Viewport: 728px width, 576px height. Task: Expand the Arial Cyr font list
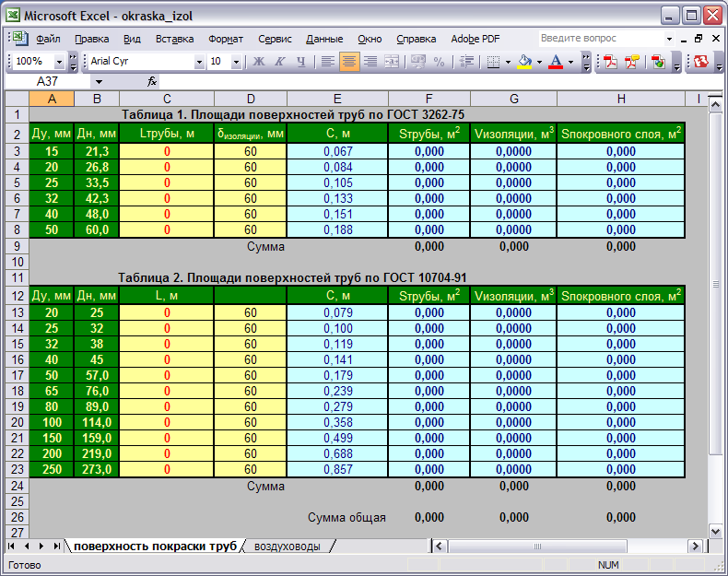click(x=199, y=62)
